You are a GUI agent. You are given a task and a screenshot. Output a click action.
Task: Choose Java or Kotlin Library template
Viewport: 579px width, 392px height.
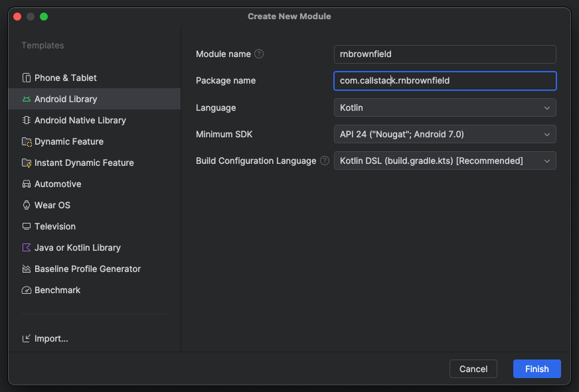tap(77, 247)
